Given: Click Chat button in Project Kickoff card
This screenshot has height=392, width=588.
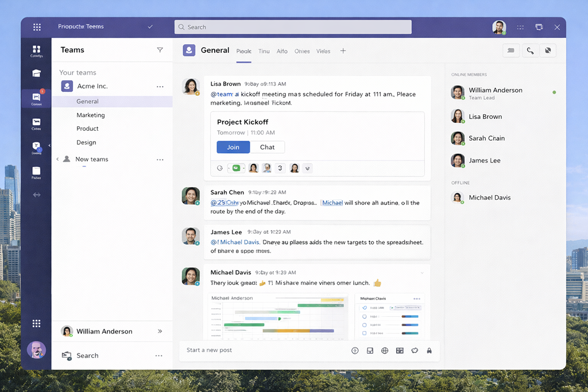Looking at the screenshot, I should coord(267,148).
